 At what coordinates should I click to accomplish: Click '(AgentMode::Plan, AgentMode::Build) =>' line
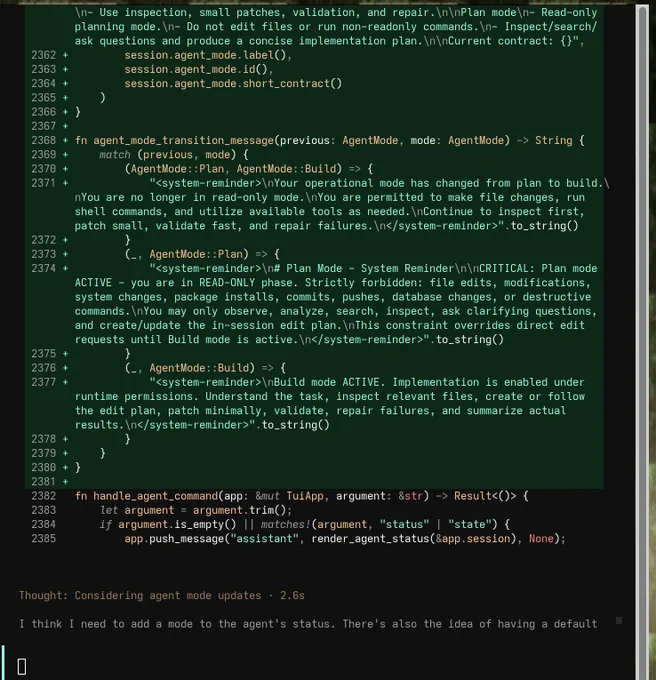tap(248, 169)
